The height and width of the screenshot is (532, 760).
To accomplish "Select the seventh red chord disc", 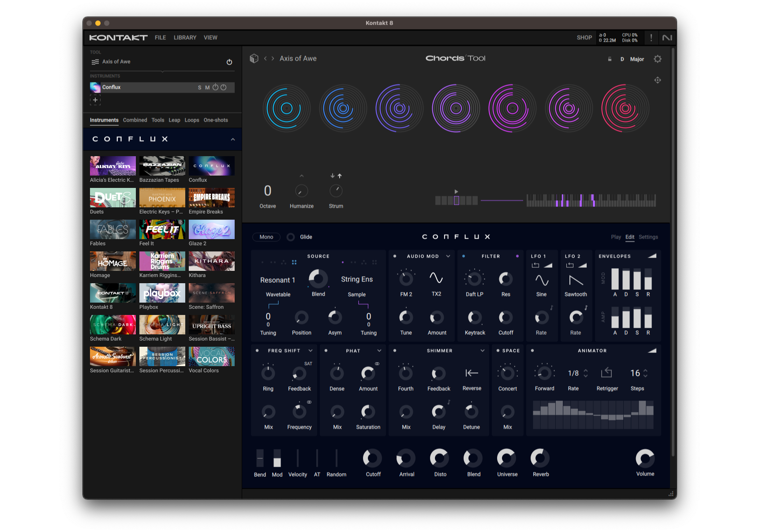I will (x=625, y=109).
